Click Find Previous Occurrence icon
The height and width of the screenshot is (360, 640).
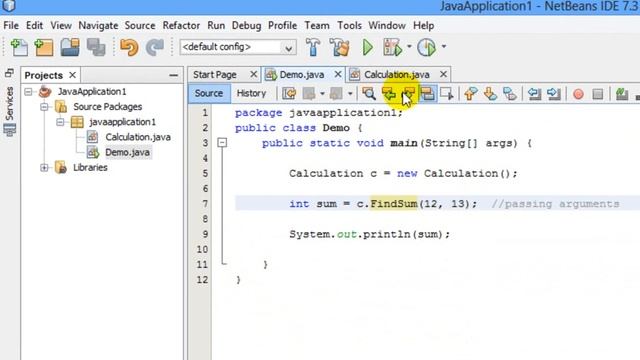[x=389, y=93]
